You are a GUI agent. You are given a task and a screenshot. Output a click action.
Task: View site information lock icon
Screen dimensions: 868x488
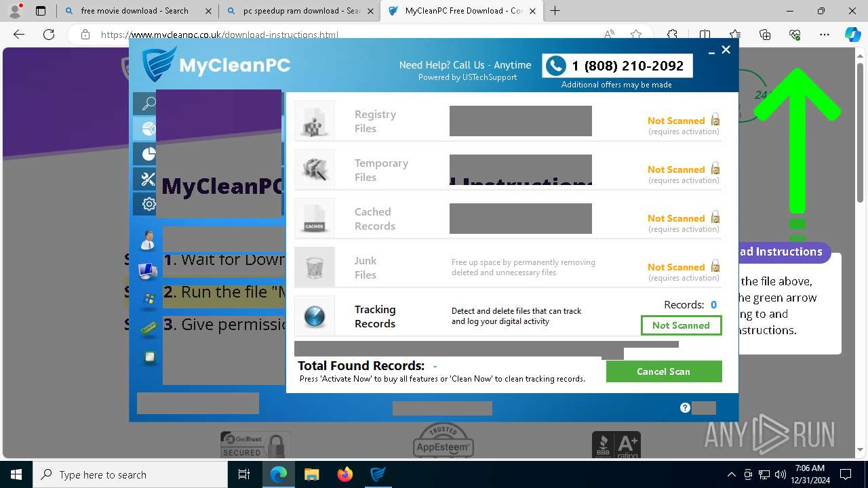85,35
